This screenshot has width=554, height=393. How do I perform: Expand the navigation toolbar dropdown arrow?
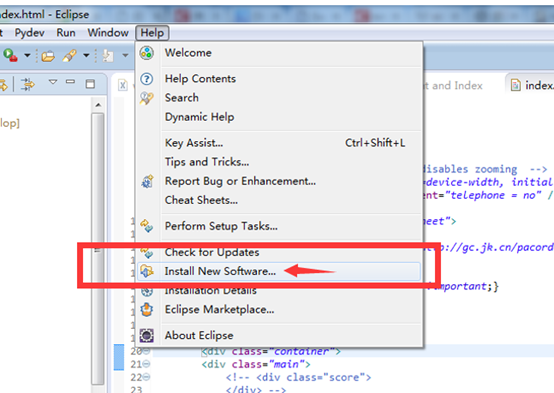[125, 55]
